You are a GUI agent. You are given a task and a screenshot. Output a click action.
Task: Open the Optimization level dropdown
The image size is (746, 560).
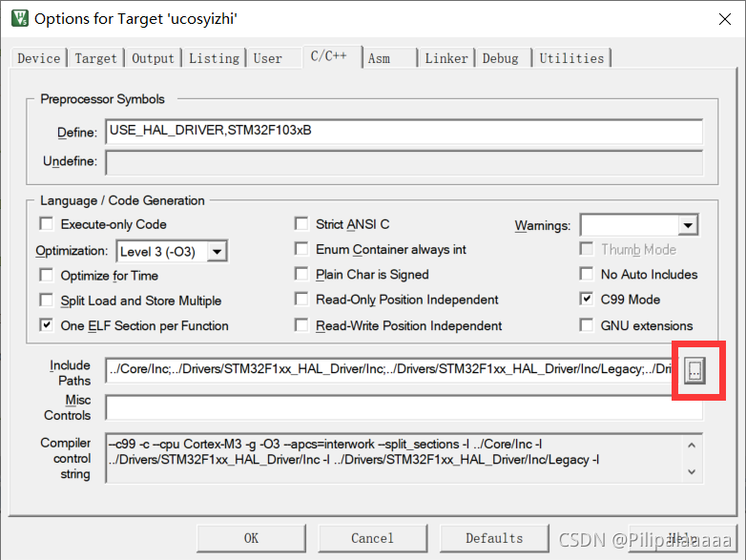tap(217, 251)
